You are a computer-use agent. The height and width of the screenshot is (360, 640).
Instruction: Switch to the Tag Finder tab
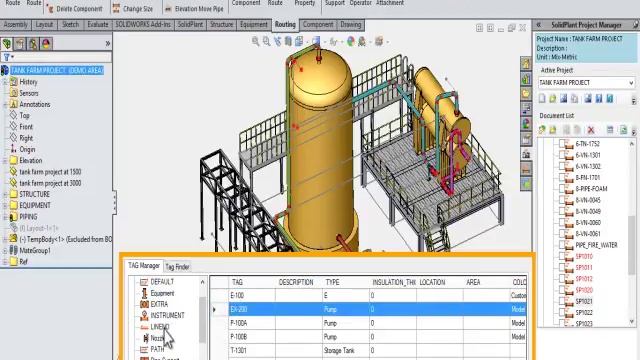pyautogui.click(x=177, y=267)
